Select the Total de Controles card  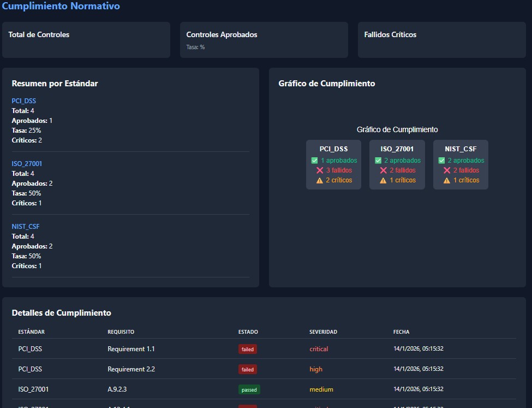(86, 40)
